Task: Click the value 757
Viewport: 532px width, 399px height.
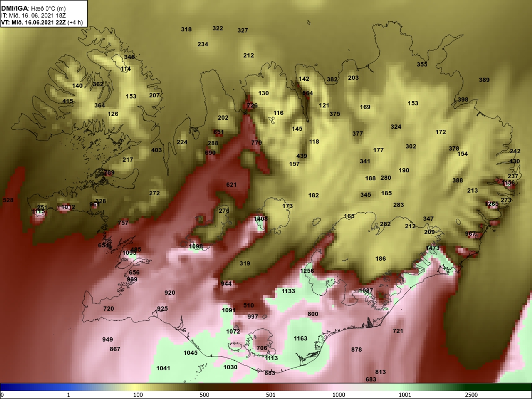Action: click(x=123, y=223)
